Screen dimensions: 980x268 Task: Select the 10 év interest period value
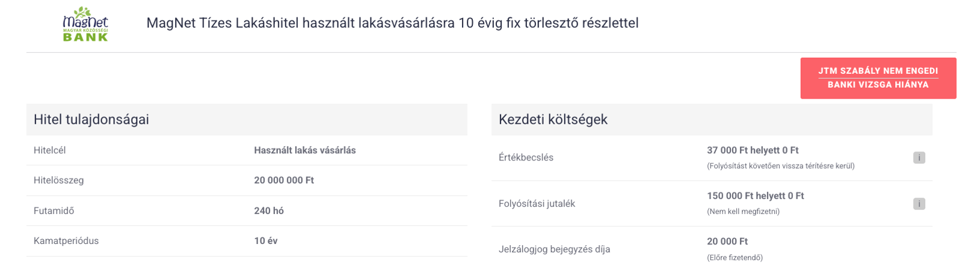[266, 241]
